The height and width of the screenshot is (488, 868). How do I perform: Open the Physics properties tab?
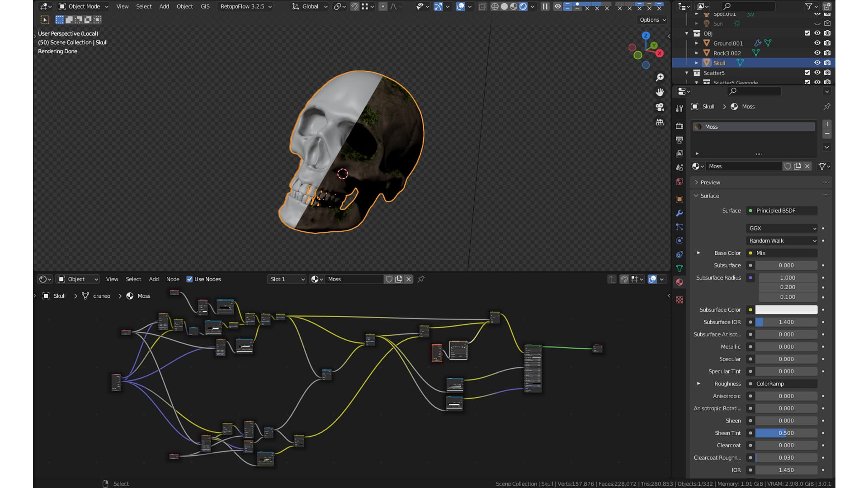click(679, 241)
